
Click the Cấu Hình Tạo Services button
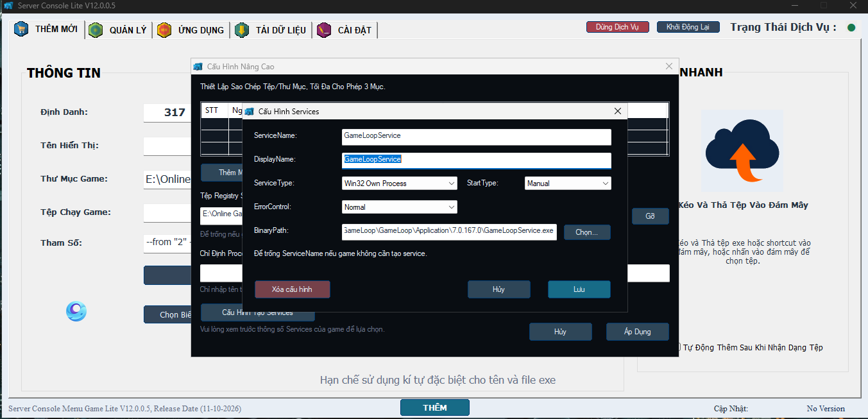[x=258, y=314]
